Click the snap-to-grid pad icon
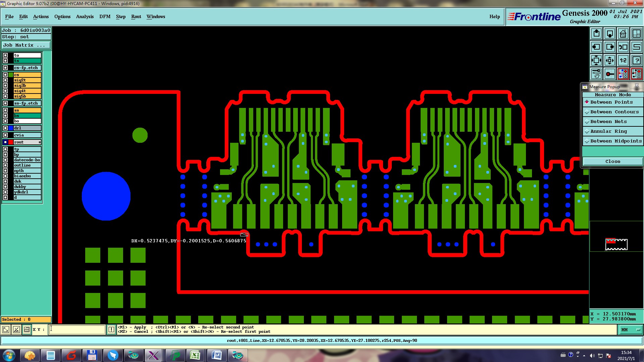The height and width of the screenshot is (362, 644). (x=610, y=74)
